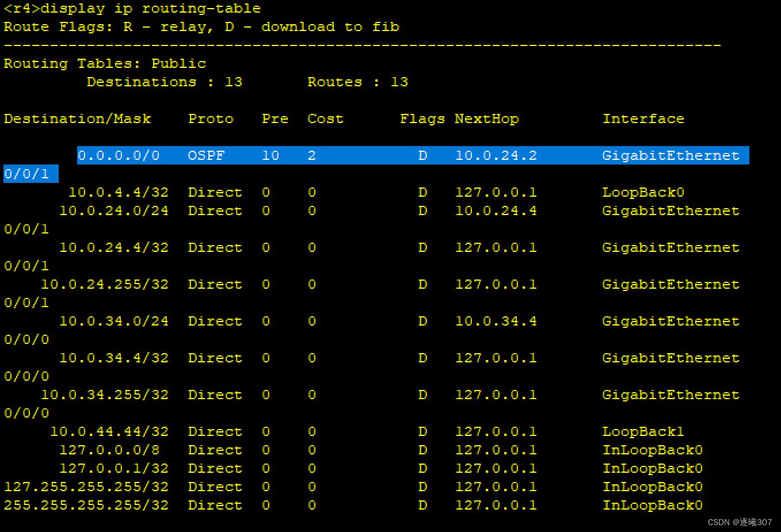Click the 'Route Flags' legend line
Image resolution: width=781 pixels, height=532 pixels.
click(201, 27)
